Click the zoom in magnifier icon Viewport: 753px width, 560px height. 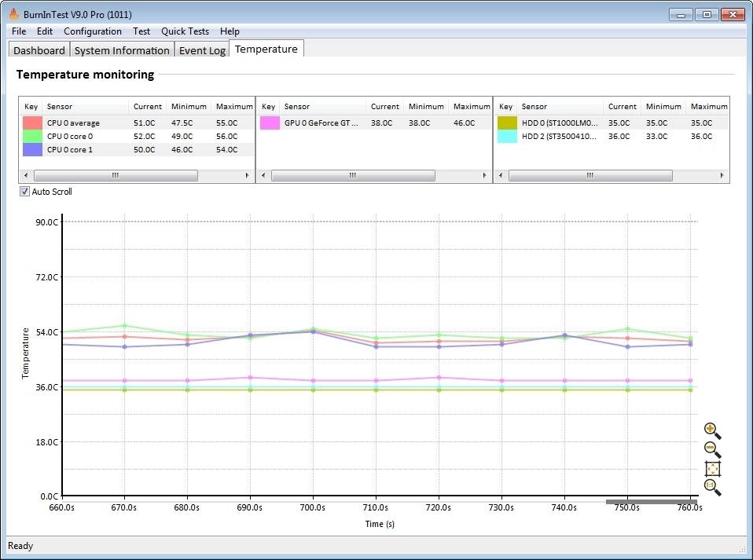(712, 431)
